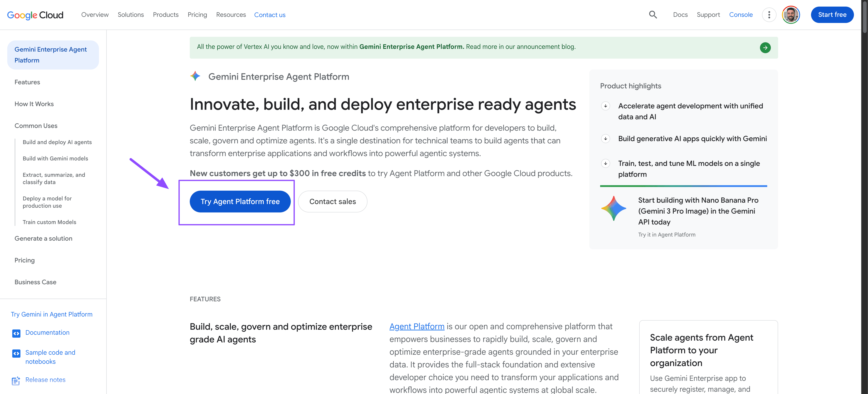Click 'Scale agents from Agent Platform' card heading

click(x=702, y=350)
